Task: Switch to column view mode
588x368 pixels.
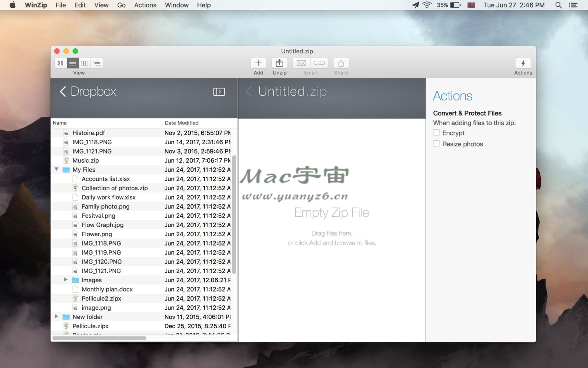Action: pos(85,63)
